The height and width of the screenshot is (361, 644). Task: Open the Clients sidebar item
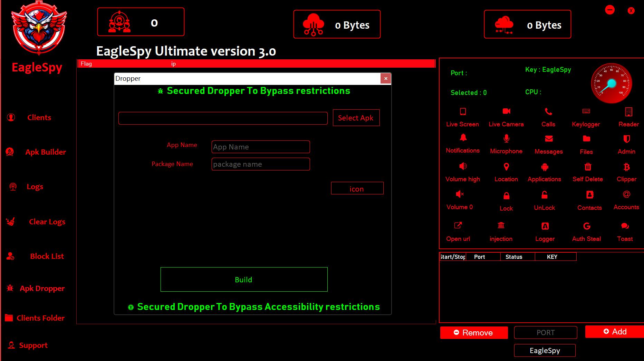(39, 118)
